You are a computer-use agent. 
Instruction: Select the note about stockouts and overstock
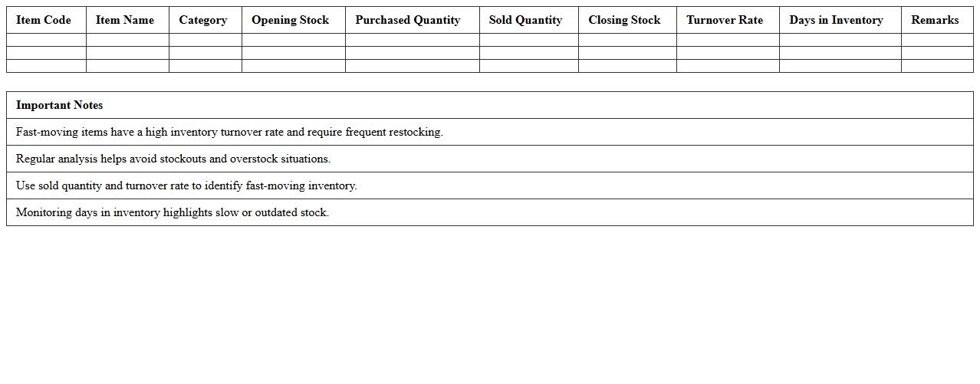tap(173, 159)
